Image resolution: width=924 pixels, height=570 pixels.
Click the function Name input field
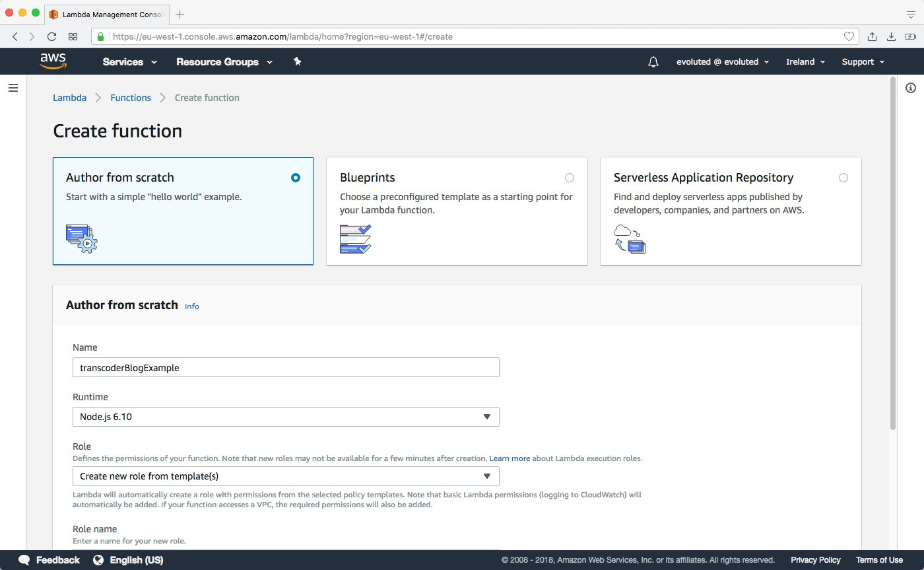click(x=285, y=368)
